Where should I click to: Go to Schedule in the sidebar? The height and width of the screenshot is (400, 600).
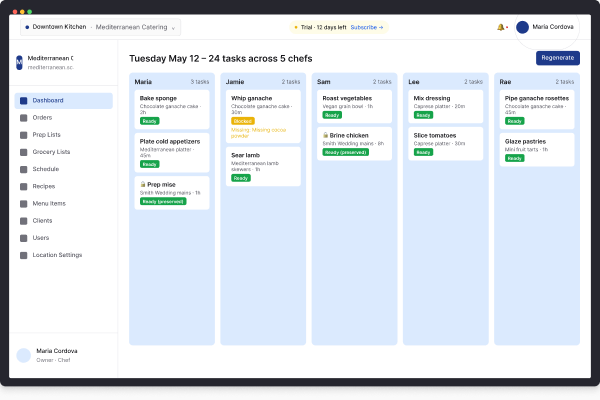pos(64,170)
